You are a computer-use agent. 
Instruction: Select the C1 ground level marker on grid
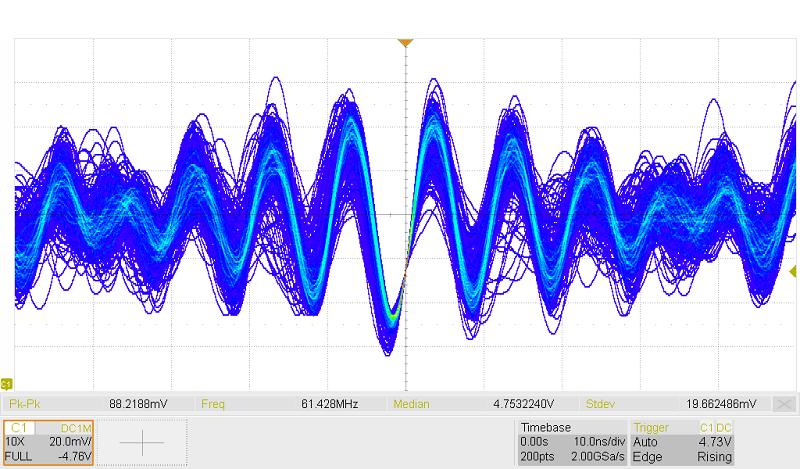[x=7, y=384]
